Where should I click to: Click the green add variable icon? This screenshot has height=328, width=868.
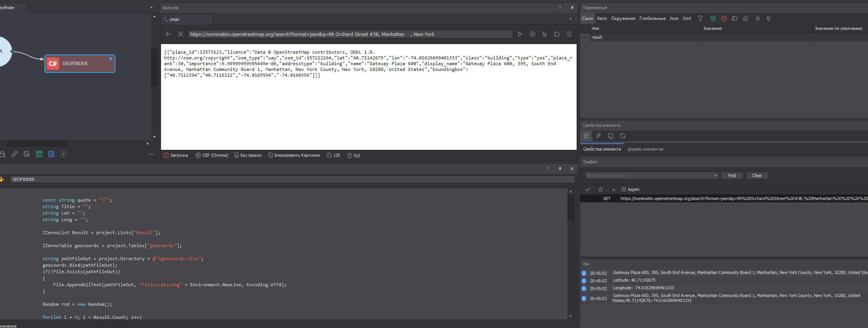[x=713, y=18]
